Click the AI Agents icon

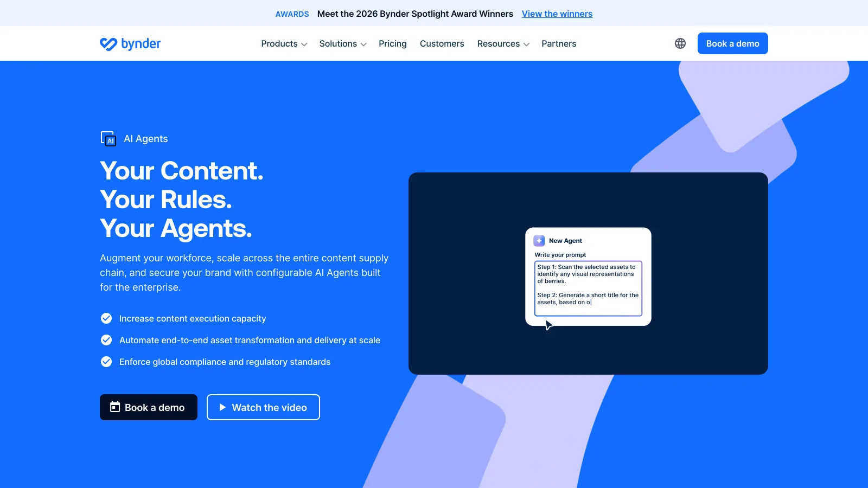pos(108,139)
